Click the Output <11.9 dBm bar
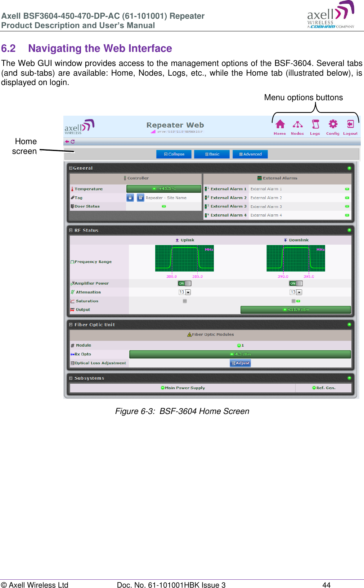364x588 pixels. point(296,310)
